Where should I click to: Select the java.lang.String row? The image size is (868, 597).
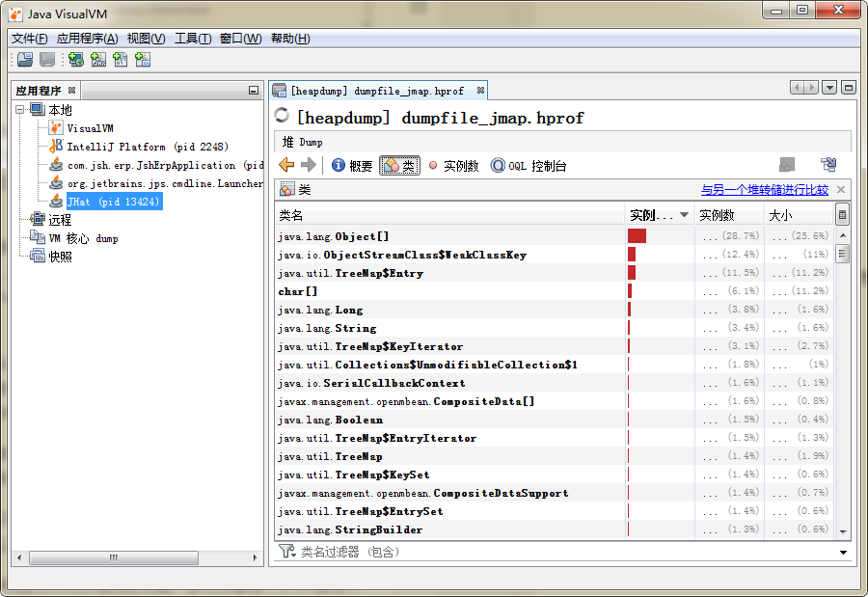click(555, 328)
